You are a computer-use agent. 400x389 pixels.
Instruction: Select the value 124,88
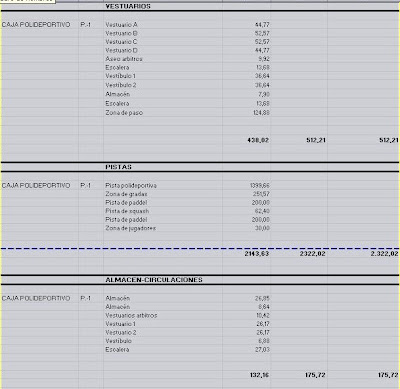(x=261, y=113)
